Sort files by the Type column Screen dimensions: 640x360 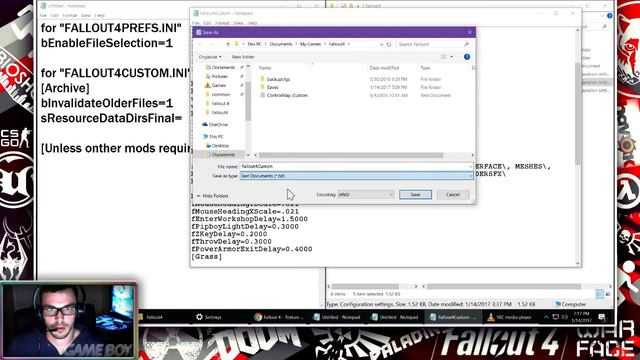[x=425, y=68]
